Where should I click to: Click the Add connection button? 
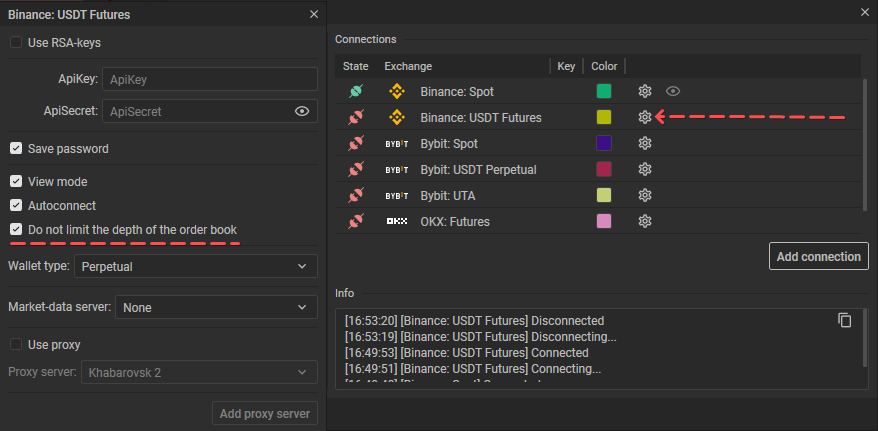[x=818, y=256]
